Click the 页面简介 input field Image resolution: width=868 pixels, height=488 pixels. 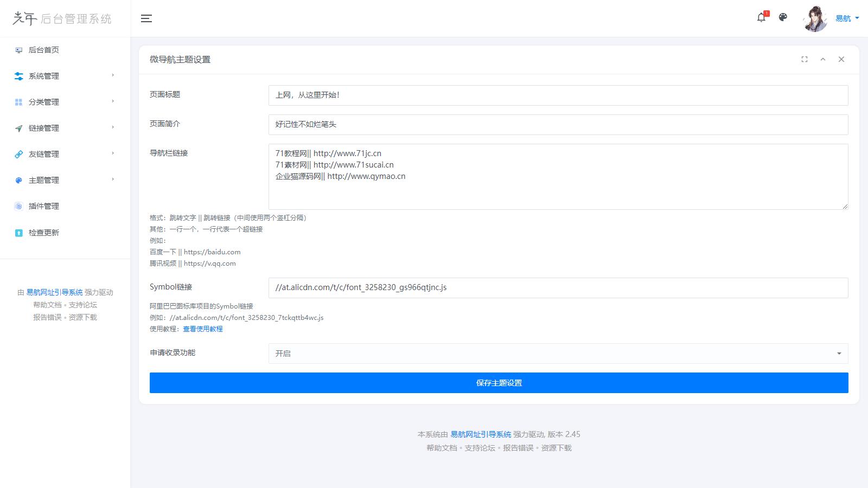tap(558, 124)
